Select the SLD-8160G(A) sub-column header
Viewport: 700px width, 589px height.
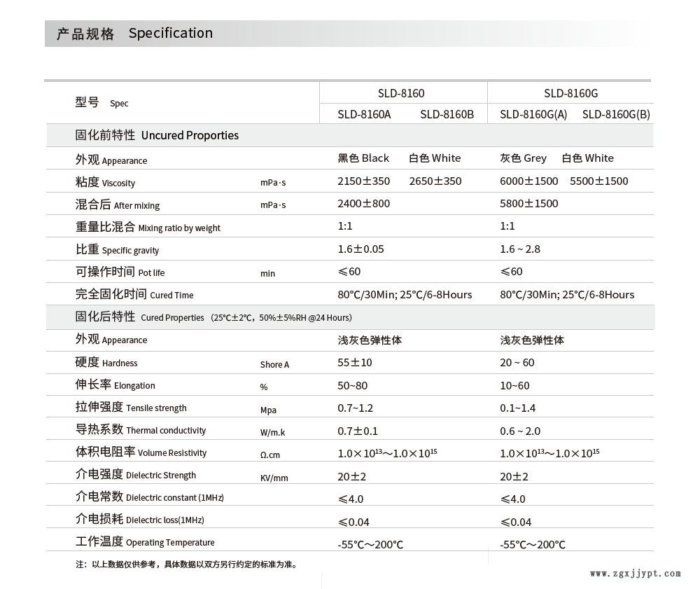(533, 114)
